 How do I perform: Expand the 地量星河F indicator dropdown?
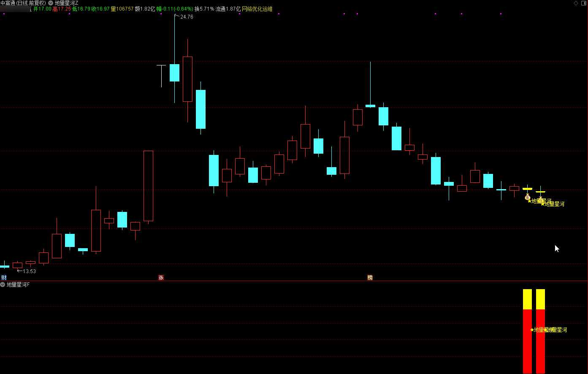pyautogui.click(x=3, y=285)
